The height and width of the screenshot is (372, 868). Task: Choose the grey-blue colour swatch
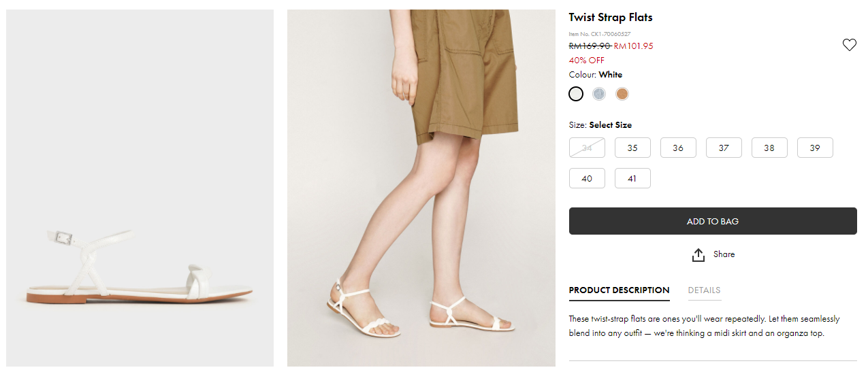pyautogui.click(x=599, y=94)
